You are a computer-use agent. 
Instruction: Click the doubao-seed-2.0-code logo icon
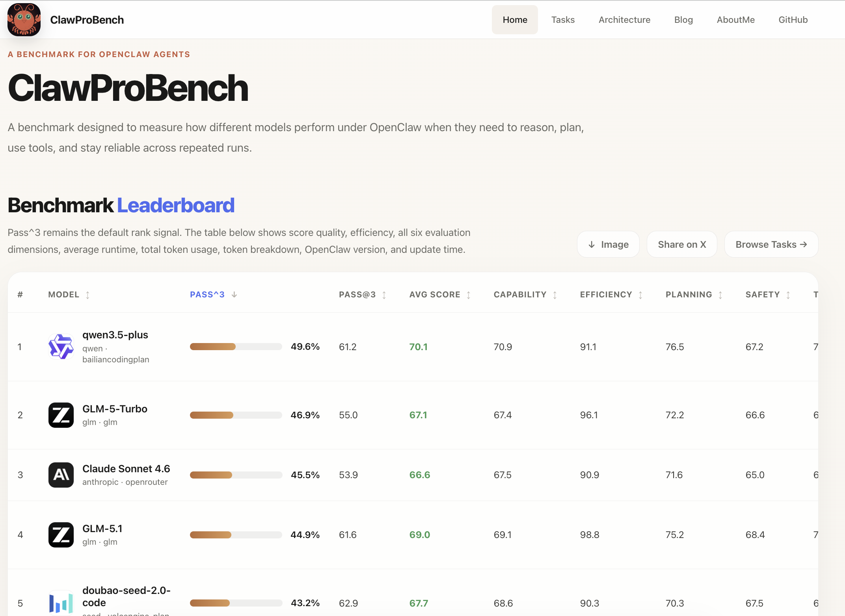(x=61, y=603)
